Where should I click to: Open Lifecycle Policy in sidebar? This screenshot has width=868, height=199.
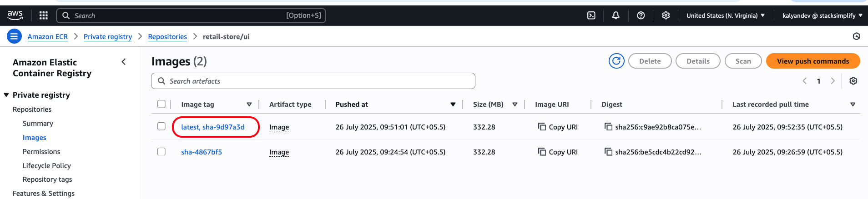click(x=47, y=166)
